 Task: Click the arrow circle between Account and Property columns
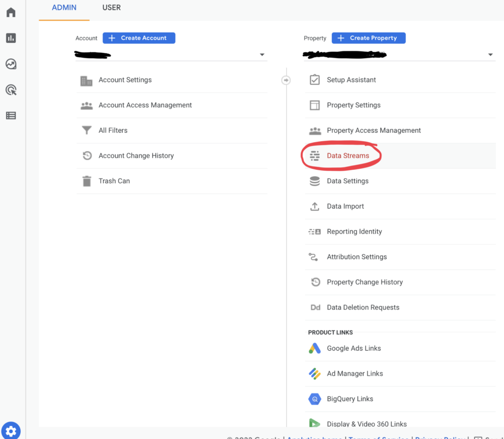point(286,80)
